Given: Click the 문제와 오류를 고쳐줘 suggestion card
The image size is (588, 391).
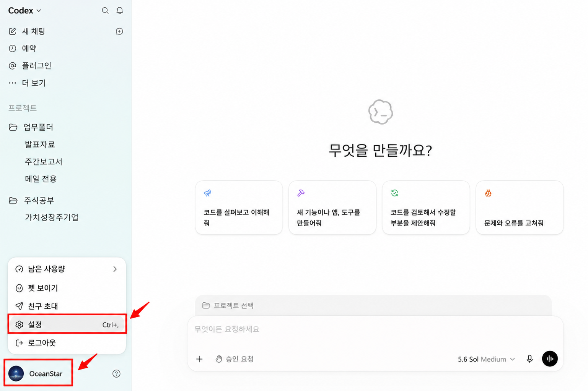Looking at the screenshot, I should [x=519, y=208].
